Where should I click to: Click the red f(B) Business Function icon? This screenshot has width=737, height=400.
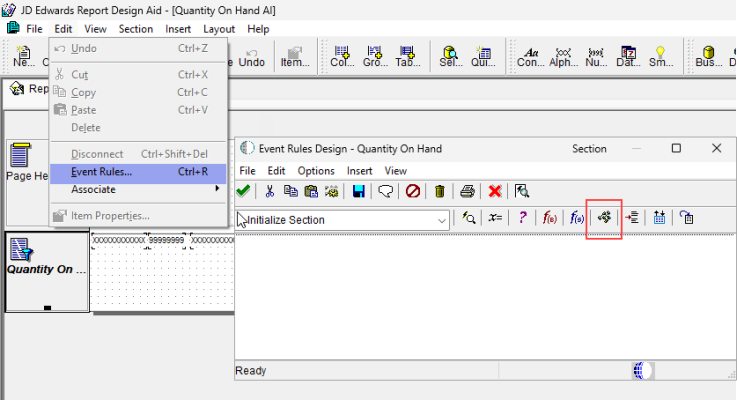[549, 218]
